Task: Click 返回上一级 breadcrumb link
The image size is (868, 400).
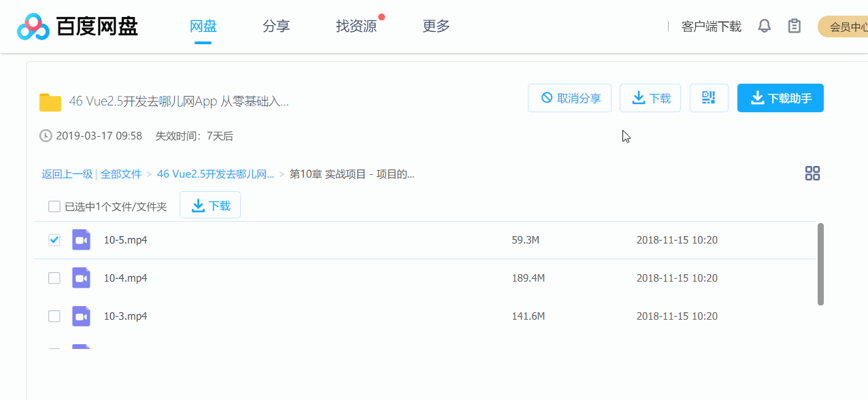Action: click(67, 174)
